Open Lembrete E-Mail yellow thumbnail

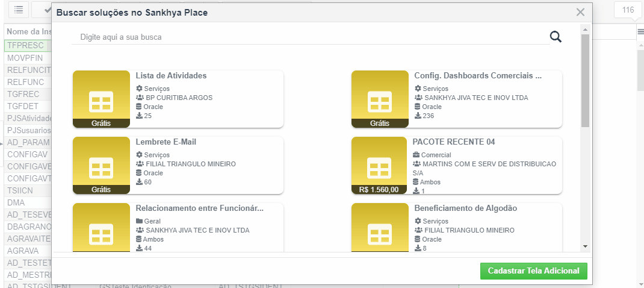102,166
